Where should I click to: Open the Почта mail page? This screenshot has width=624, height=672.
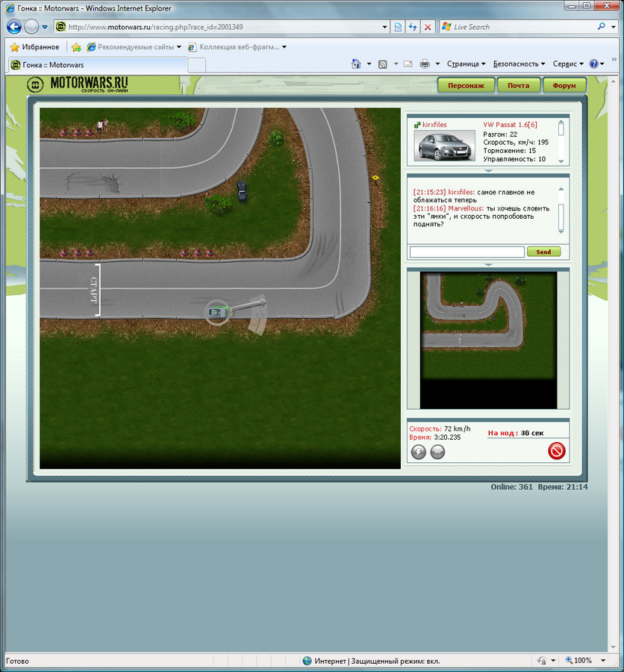518,85
